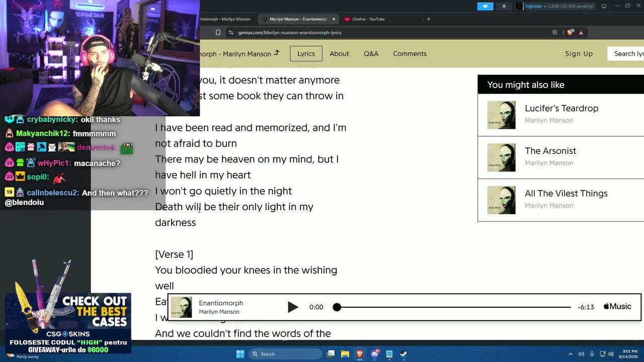644x362 pixels.
Task: Open site information icon in address bar
Action: coord(230,33)
